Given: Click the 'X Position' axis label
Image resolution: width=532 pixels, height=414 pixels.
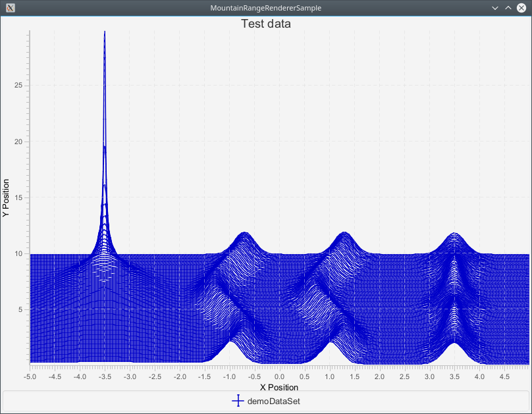Looking at the screenshot, I should (x=279, y=387).
